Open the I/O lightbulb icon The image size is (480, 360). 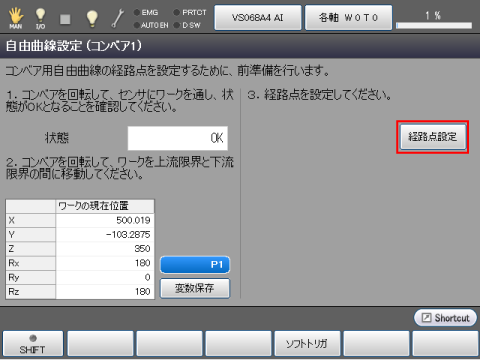(40, 18)
